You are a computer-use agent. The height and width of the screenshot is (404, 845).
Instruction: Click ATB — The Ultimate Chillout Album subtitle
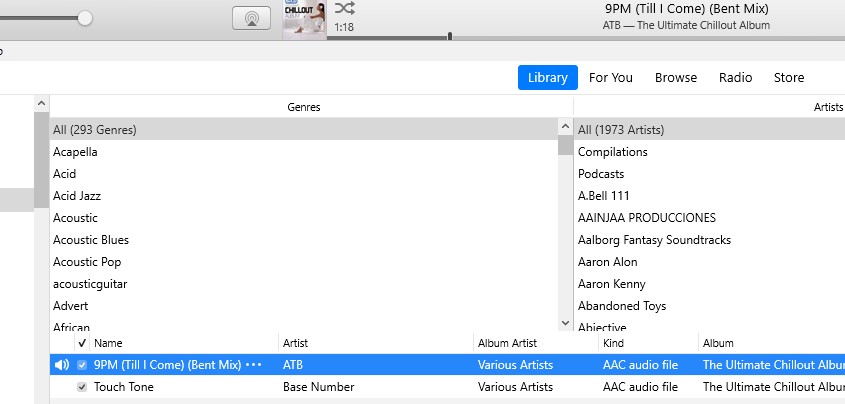tap(686, 25)
